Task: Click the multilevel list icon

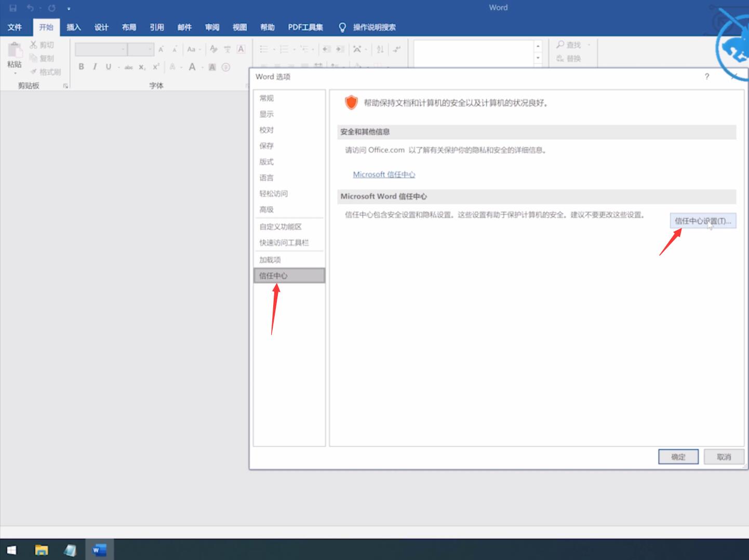Action: [x=304, y=49]
